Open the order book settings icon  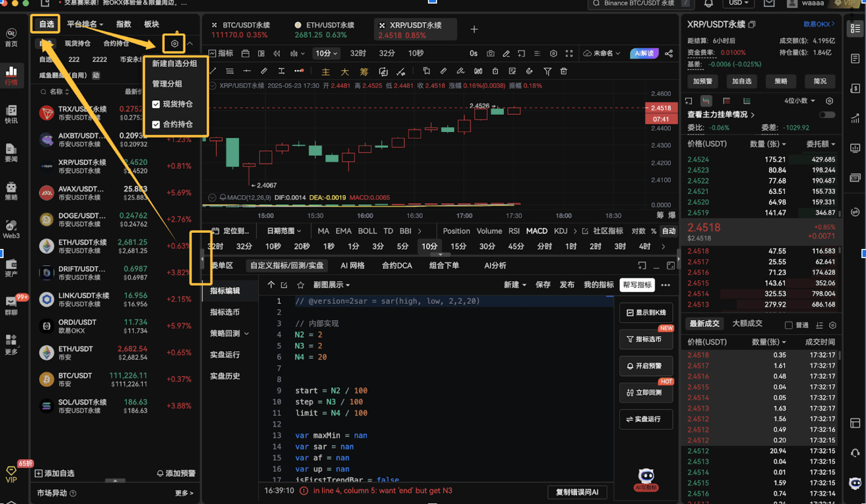(x=829, y=101)
